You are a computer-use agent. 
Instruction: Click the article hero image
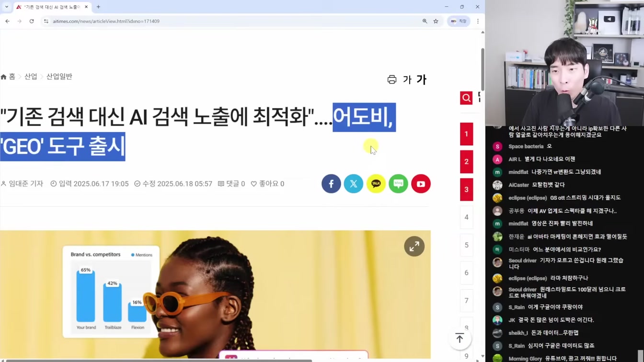(215, 294)
